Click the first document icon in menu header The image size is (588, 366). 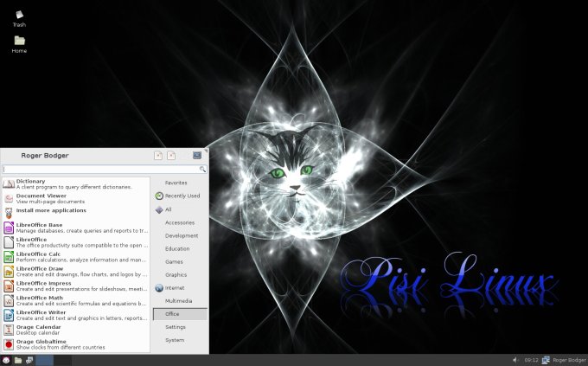(x=158, y=155)
